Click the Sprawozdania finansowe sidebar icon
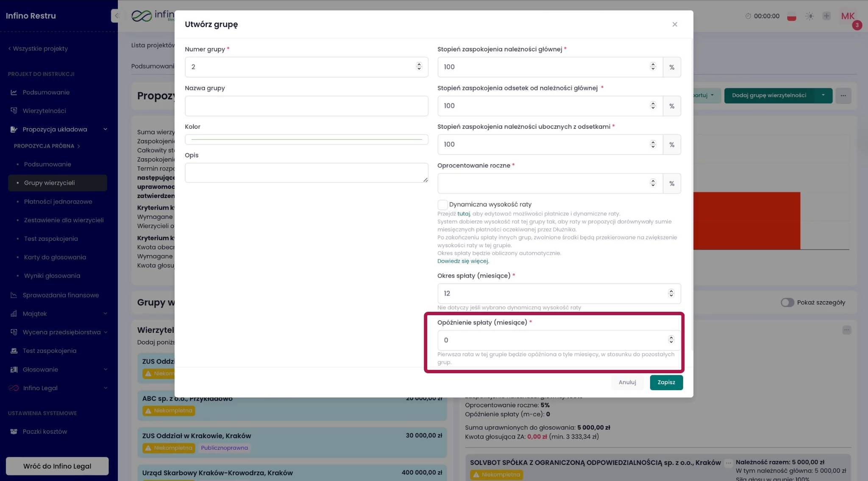Viewport: 868px width, 481px height. (x=14, y=295)
